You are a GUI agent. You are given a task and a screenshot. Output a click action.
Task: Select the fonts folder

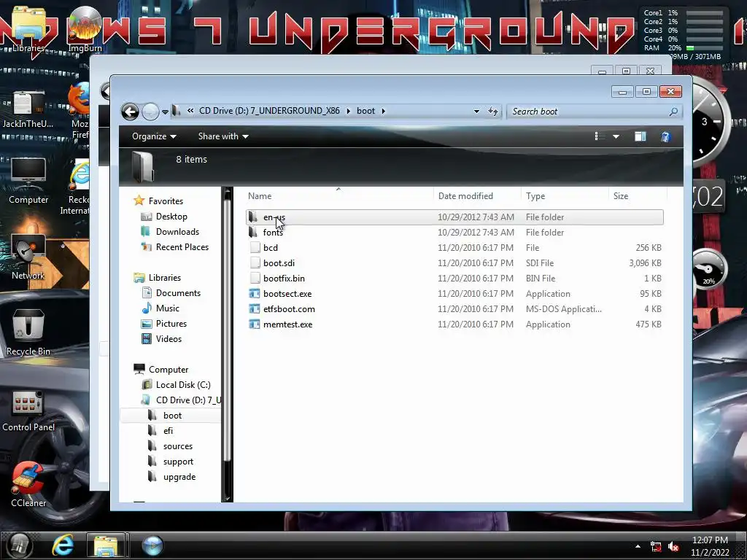273,233
